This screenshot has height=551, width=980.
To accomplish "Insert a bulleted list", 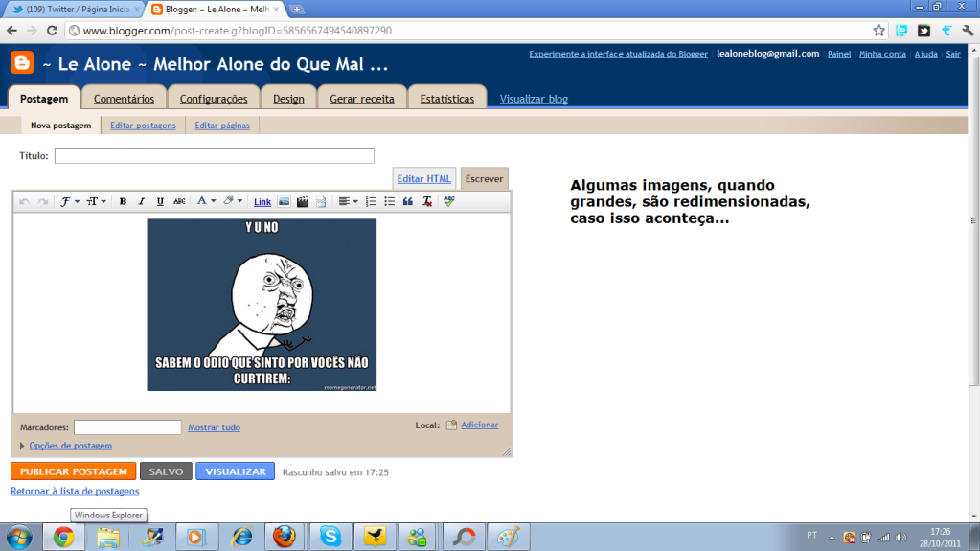I will click(390, 201).
